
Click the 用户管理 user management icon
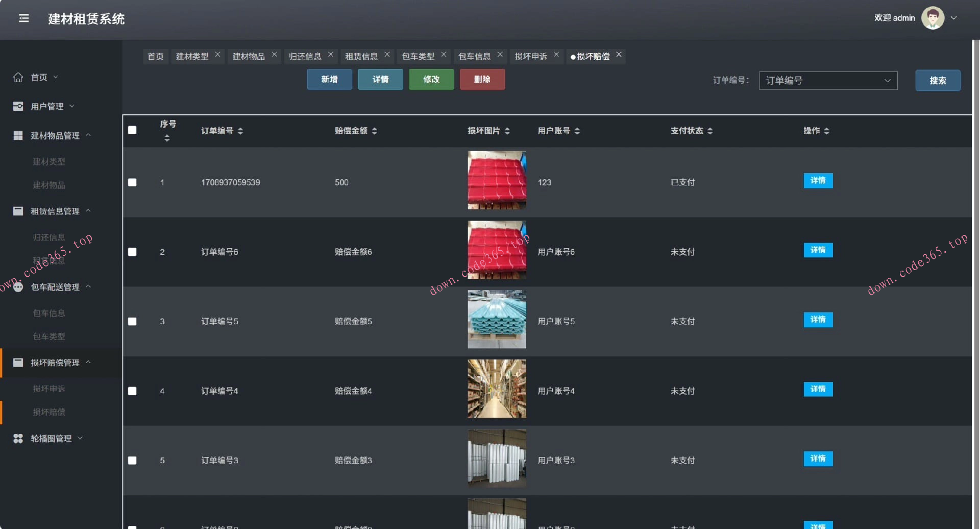18,106
